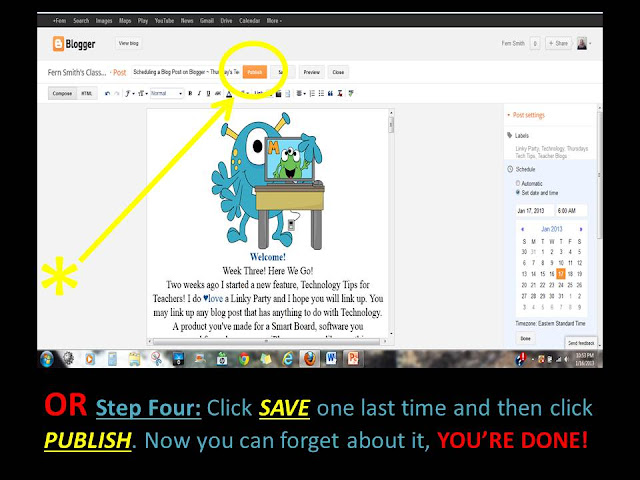Click the undo arrow in editor toolbar
The image size is (640, 480).
click(x=107, y=93)
